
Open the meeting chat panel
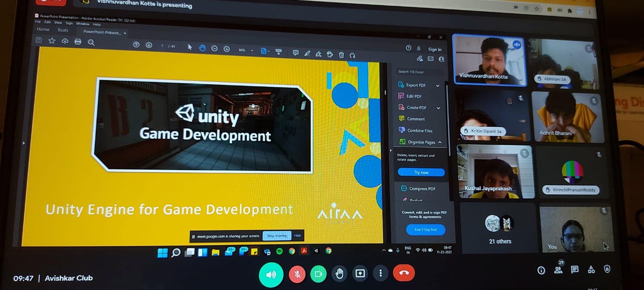[574, 270]
